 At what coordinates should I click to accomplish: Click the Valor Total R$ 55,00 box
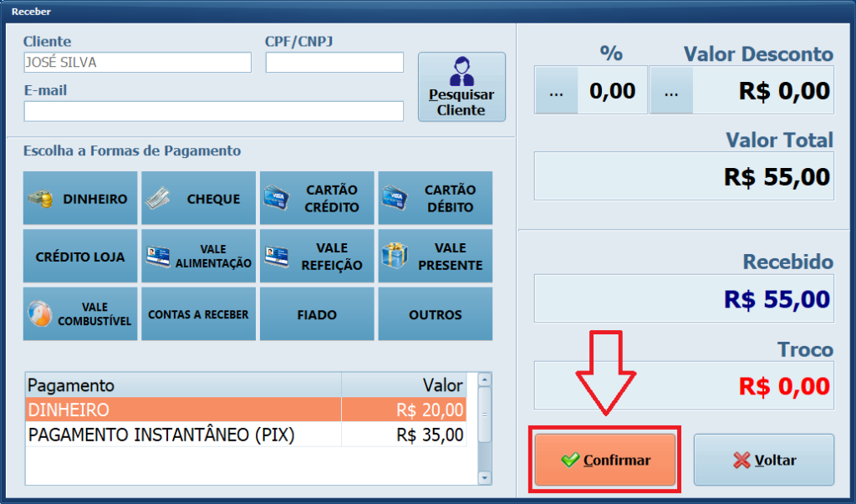[x=684, y=176]
